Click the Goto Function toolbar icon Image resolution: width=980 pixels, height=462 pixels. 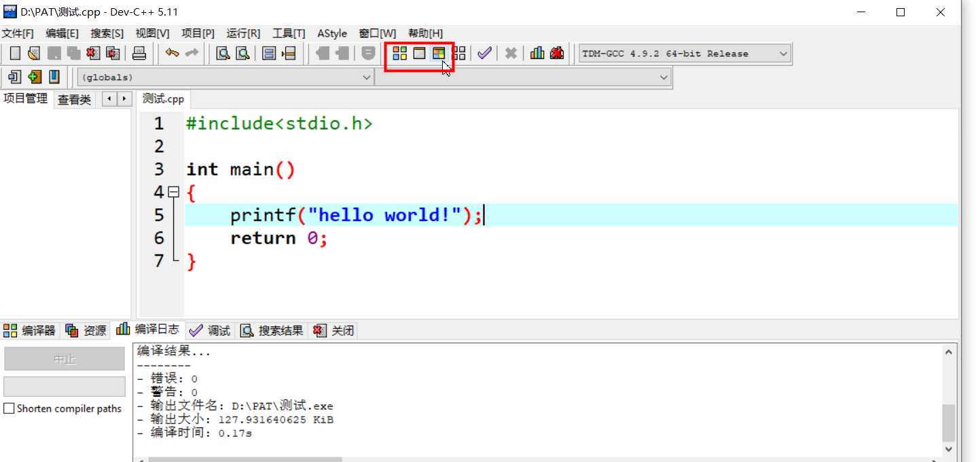269,53
